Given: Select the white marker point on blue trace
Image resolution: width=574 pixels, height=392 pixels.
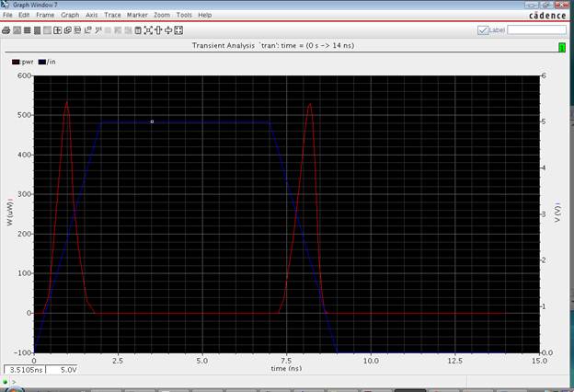Looking at the screenshot, I should point(153,121).
